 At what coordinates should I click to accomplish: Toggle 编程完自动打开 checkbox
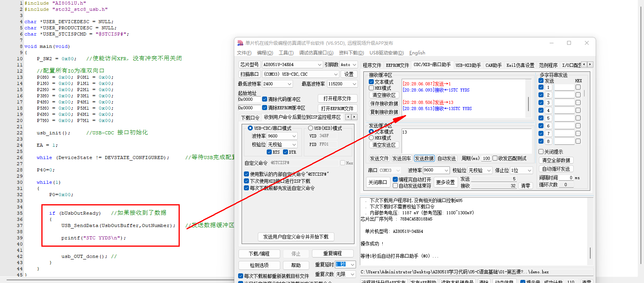click(395, 180)
